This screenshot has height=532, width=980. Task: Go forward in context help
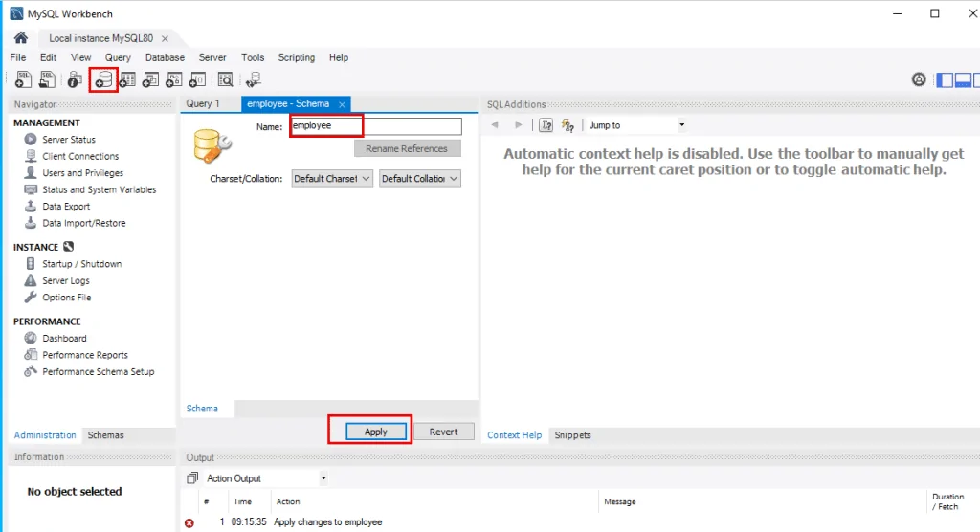coord(518,125)
